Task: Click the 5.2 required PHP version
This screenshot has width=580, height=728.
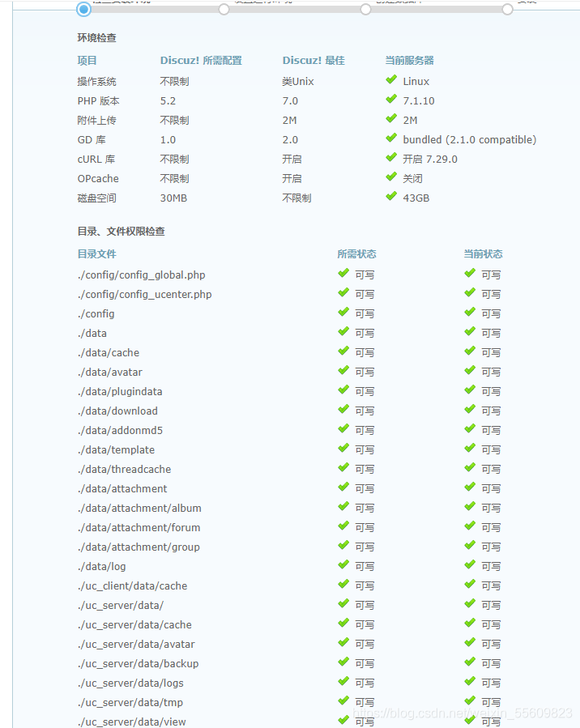Action: click(x=168, y=101)
